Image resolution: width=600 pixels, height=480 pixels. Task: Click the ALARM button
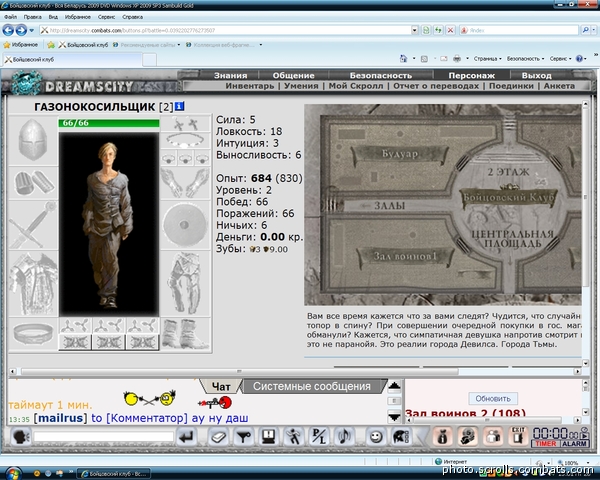click(x=574, y=443)
